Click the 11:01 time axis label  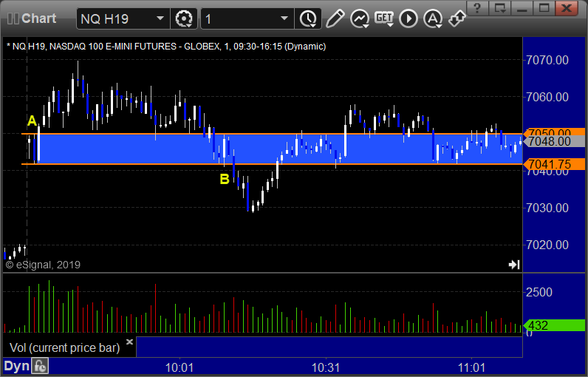471,367
